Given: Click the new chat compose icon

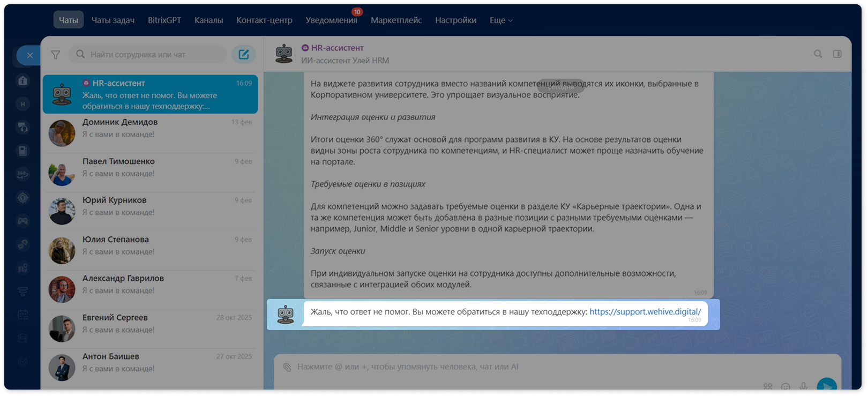Looking at the screenshot, I should point(244,54).
